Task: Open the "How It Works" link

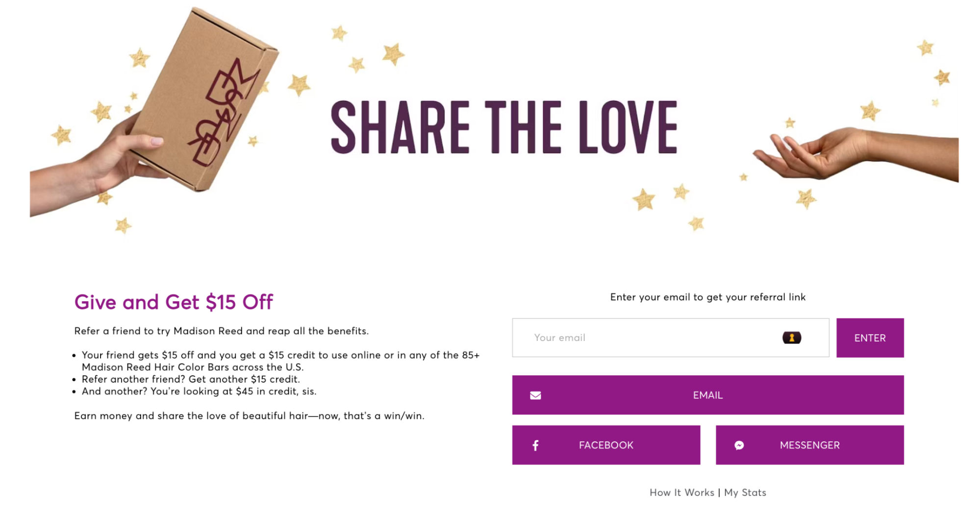Action: pyautogui.click(x=681, y=492)
